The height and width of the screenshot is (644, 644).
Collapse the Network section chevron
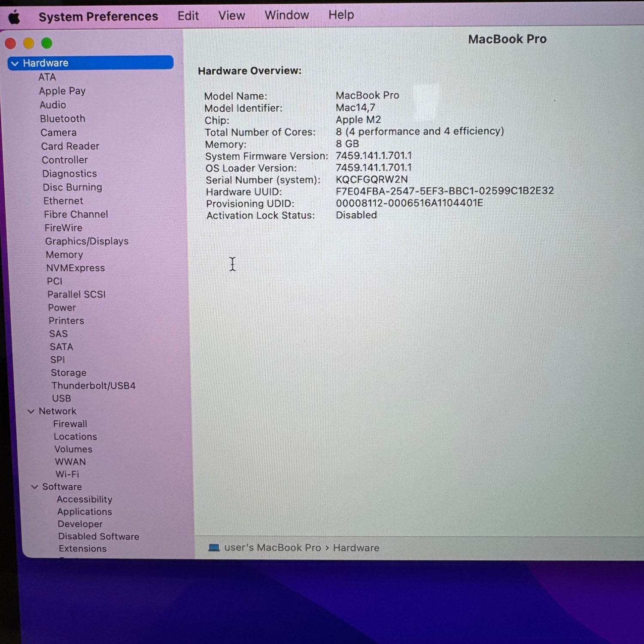[31, 411]
